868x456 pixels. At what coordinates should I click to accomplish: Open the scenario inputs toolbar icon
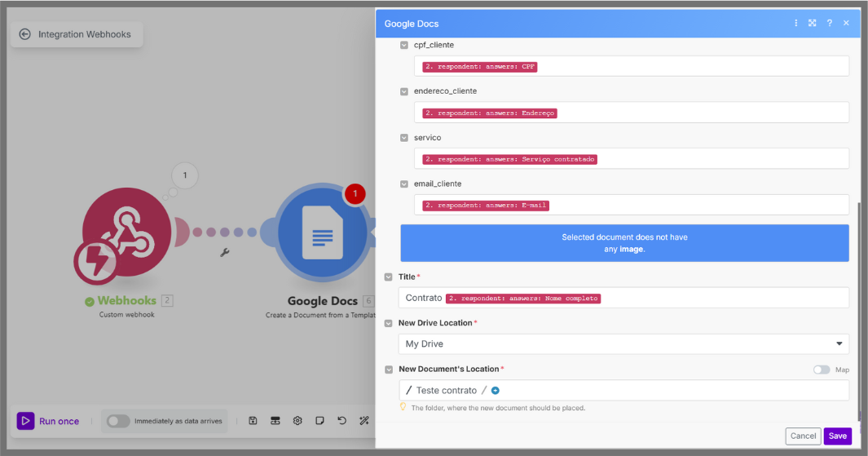click(x=275, y=421)
